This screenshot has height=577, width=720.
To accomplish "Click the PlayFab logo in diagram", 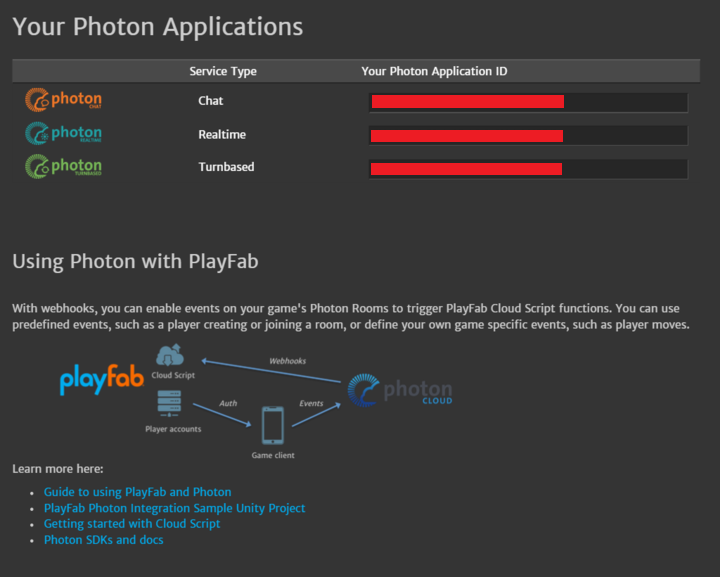I will point(102,379).
